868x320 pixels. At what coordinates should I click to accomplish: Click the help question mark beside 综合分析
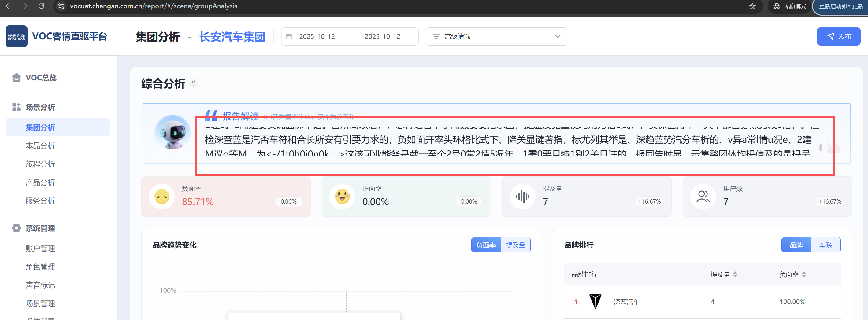pos(193,83)
